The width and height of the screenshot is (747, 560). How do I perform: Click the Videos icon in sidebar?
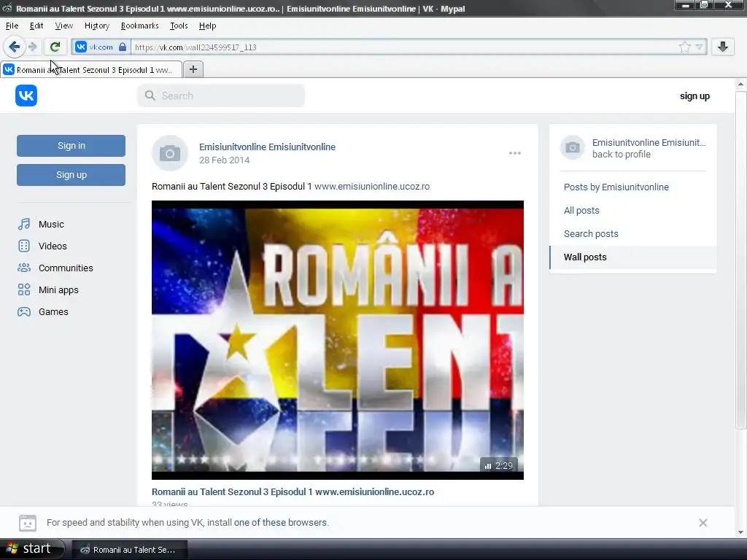pos(24,246)
